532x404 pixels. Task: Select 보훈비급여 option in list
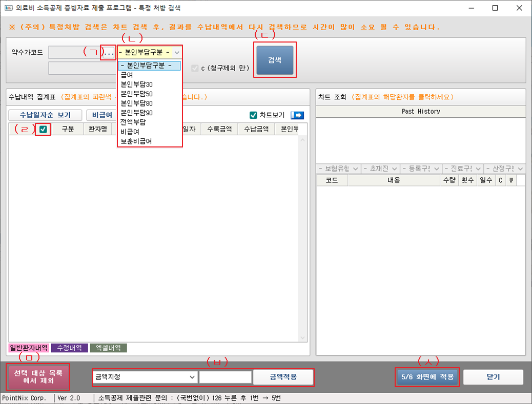pos(136,141)
